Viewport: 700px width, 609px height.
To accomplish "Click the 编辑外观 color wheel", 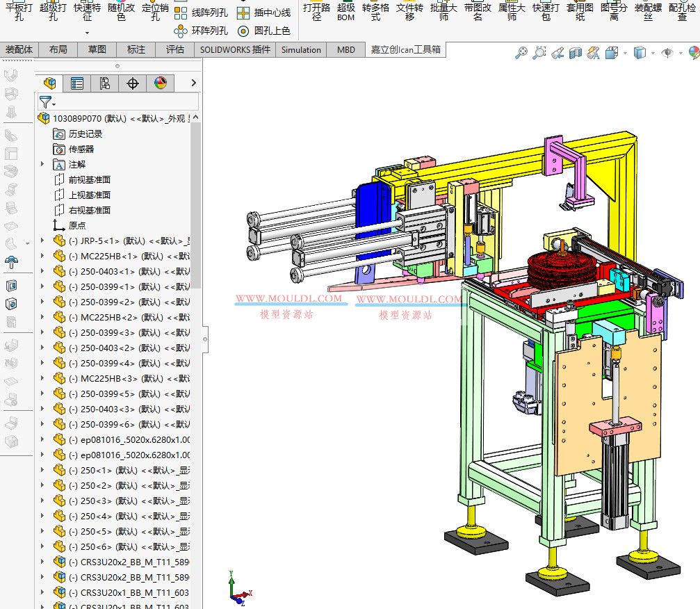I will pyautogui.click(x=694, y=52).
